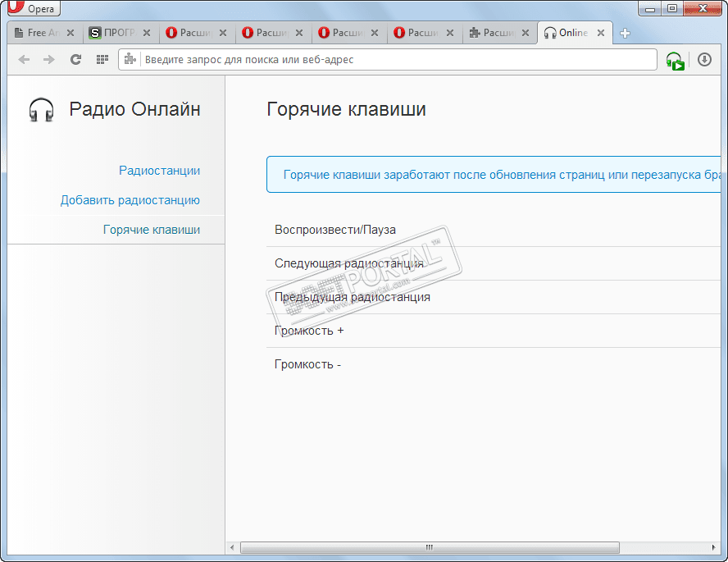728x562 pixels.
Task: Open the Добавить радиостанцию link
Action: (x=130, y=200)
